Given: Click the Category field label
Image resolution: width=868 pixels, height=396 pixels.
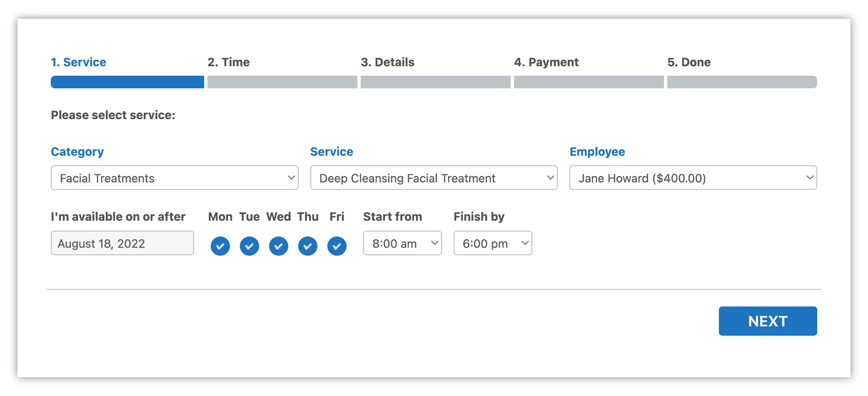Looking at the screenshot, I should (77, 152).
